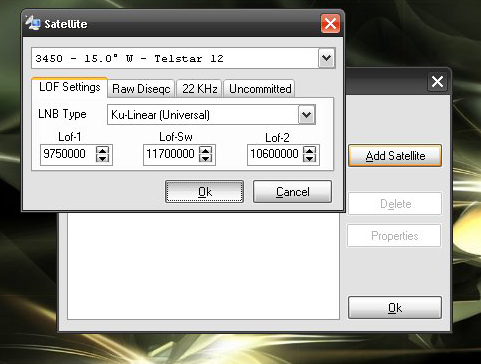Increase the Lof-2 value with up arrow
Image resolution: width=481 pixels, height=364 pixels.
(309, 150)
